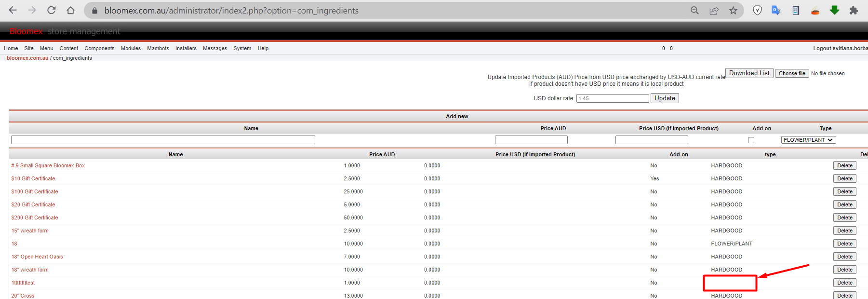Click Update next to USD dollar rate
The image size is (868, 299).
(665, 98)
